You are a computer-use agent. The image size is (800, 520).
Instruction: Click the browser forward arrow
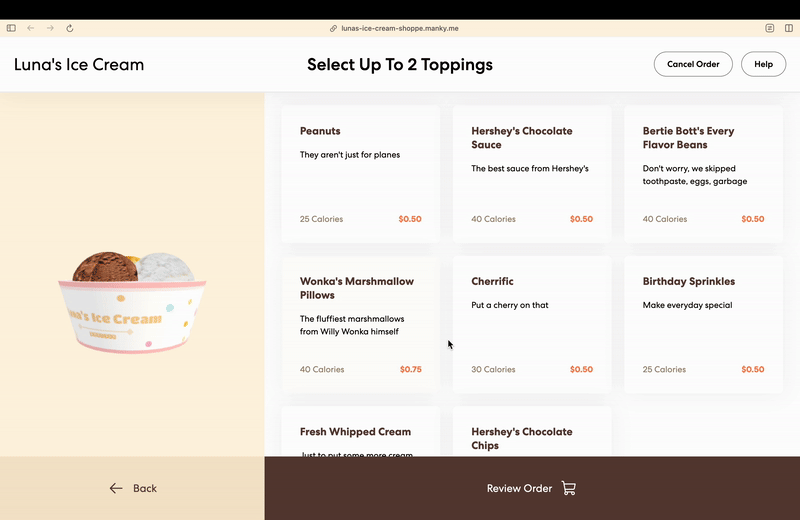tap(50, 28)
